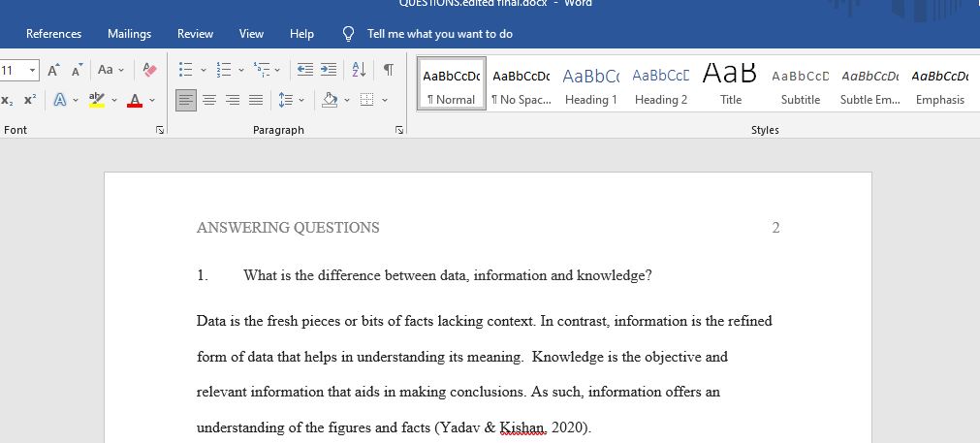Click the Sort A to Z icon
The height and width of the screenshot is (443, 980).
tap(360, 70)
